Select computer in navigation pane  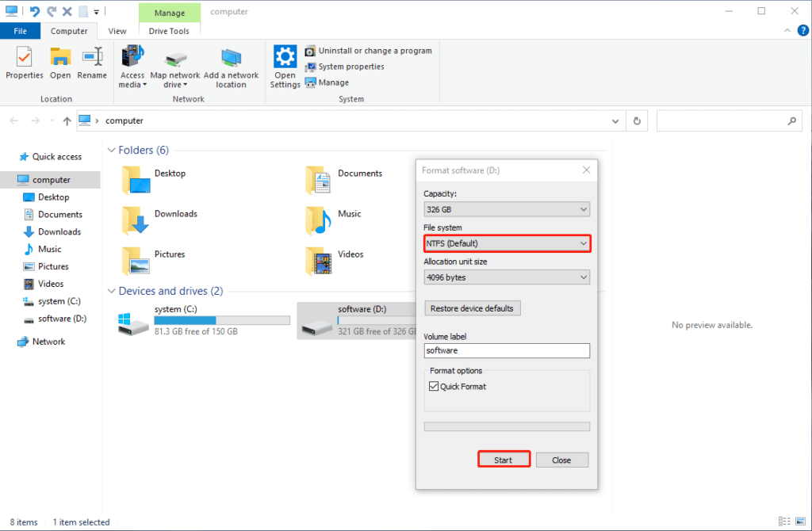[x=51, y=180]
